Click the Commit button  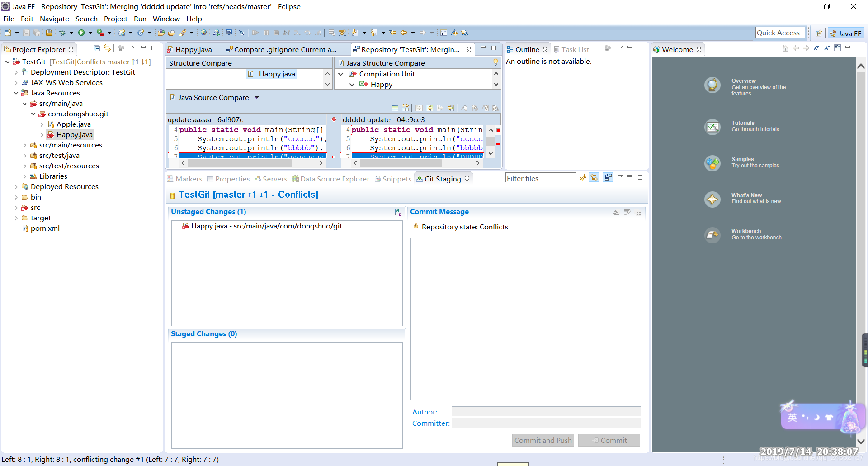click(x=609, y=440)
